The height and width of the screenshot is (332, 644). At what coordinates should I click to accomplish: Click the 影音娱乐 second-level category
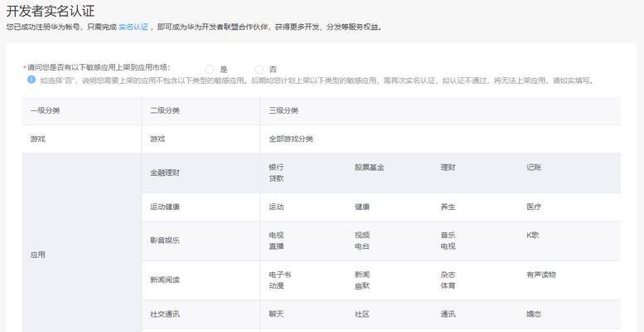[165, 241]
